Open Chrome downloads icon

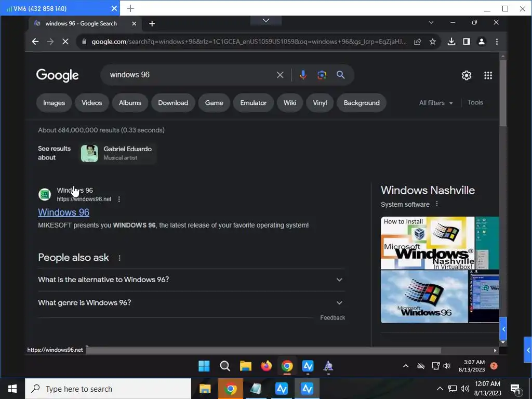(x=451, y=42)
